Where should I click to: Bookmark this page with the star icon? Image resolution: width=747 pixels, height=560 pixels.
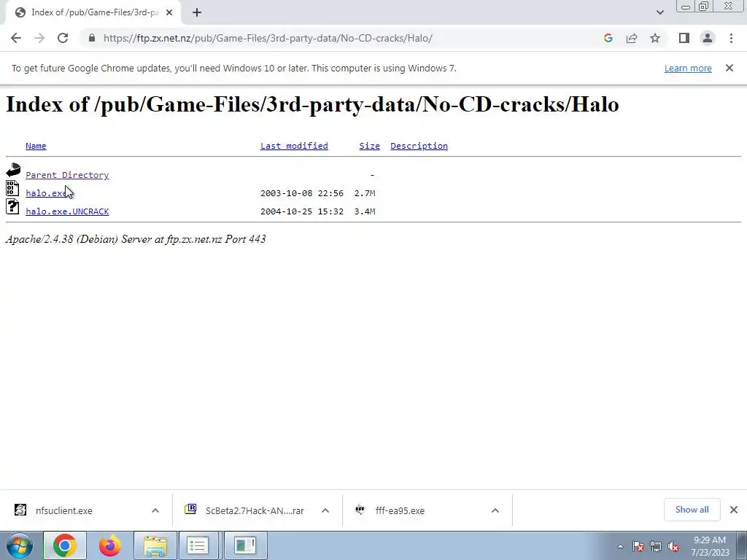point(655,38)
